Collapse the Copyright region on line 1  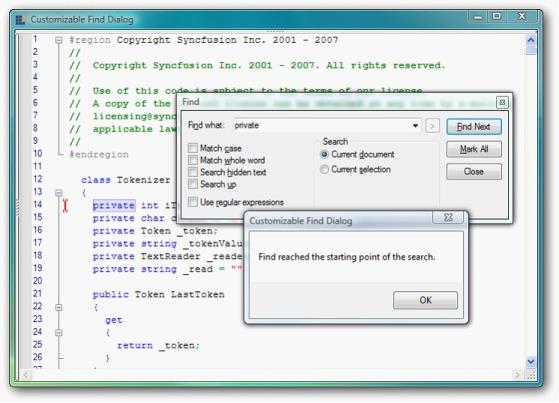click(59, 40)
